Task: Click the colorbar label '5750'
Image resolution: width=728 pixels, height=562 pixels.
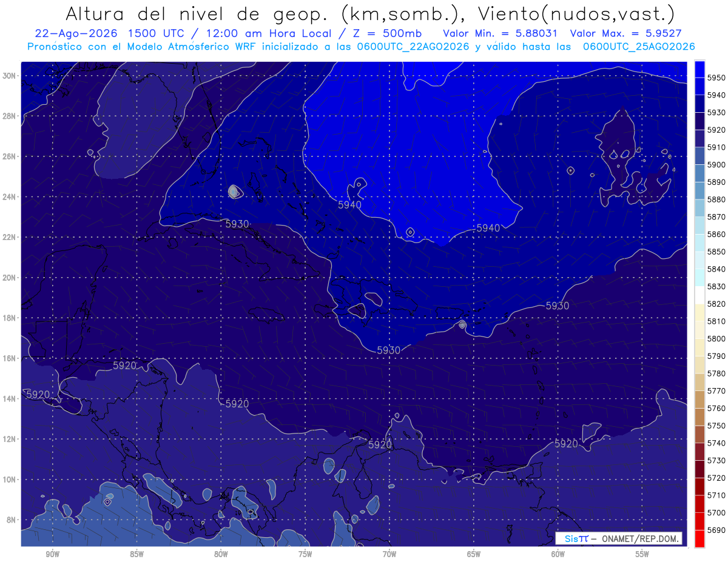Action: click(717, 426)
